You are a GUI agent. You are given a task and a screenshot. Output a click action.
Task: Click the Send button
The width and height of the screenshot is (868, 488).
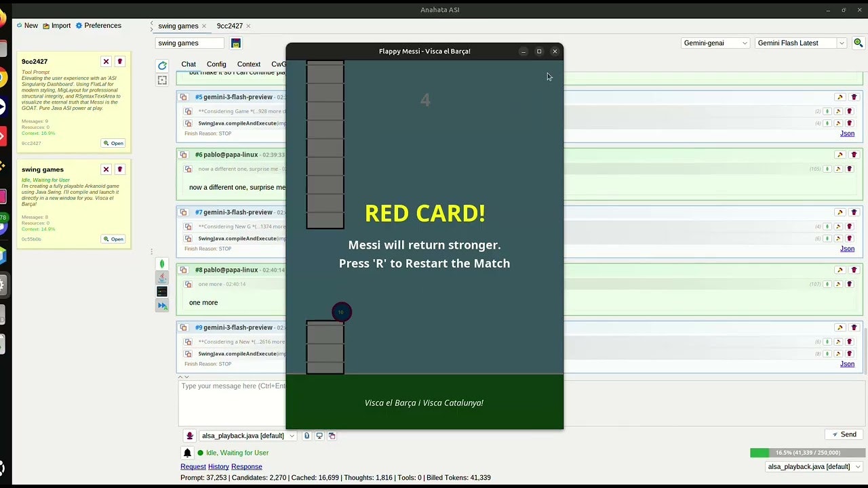[844, 434]
